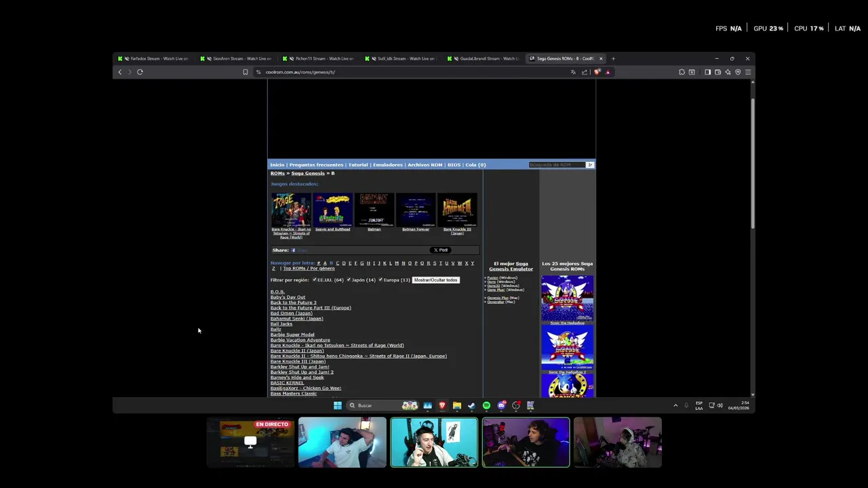Launch Brave from the taskbar
Image resolution: width=868 pixels, height=488 pixels.
point(442,405)
